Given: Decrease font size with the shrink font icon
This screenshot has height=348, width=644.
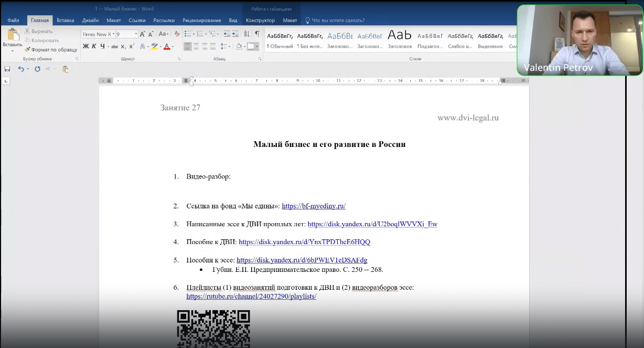Looking at the screenshot, I should (x=151, y=34).
